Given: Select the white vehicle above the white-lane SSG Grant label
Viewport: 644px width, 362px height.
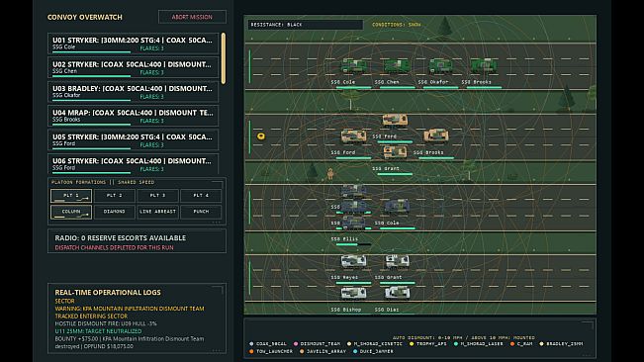Looking at the screenshot, I should (397, 261).
